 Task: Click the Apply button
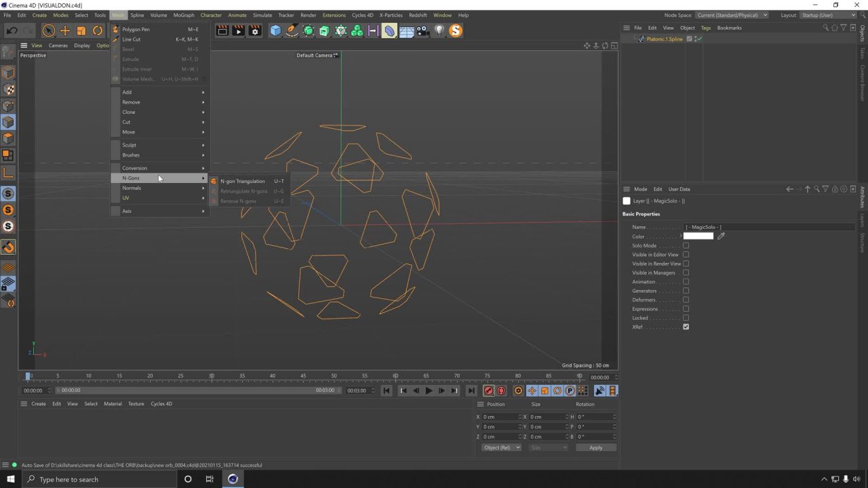click(x=595, y=447)
